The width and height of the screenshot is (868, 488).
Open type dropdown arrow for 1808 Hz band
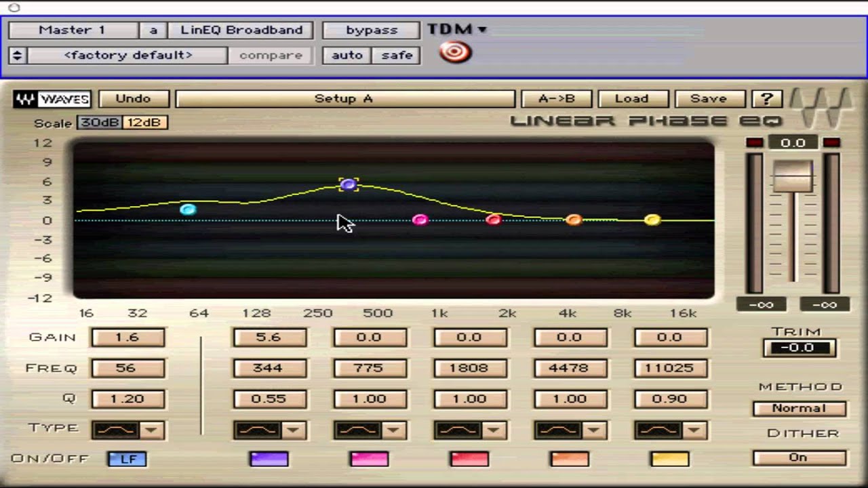coord(494,430)
